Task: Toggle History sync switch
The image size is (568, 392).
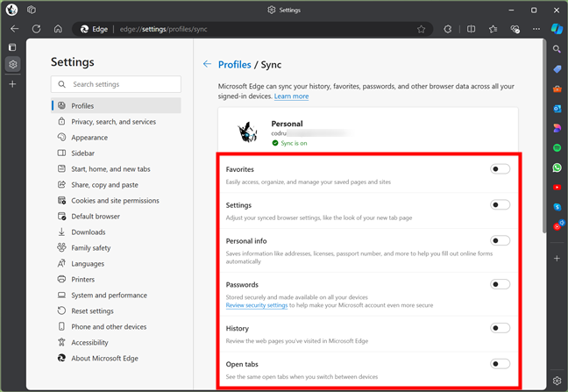Action: [500, 328]
